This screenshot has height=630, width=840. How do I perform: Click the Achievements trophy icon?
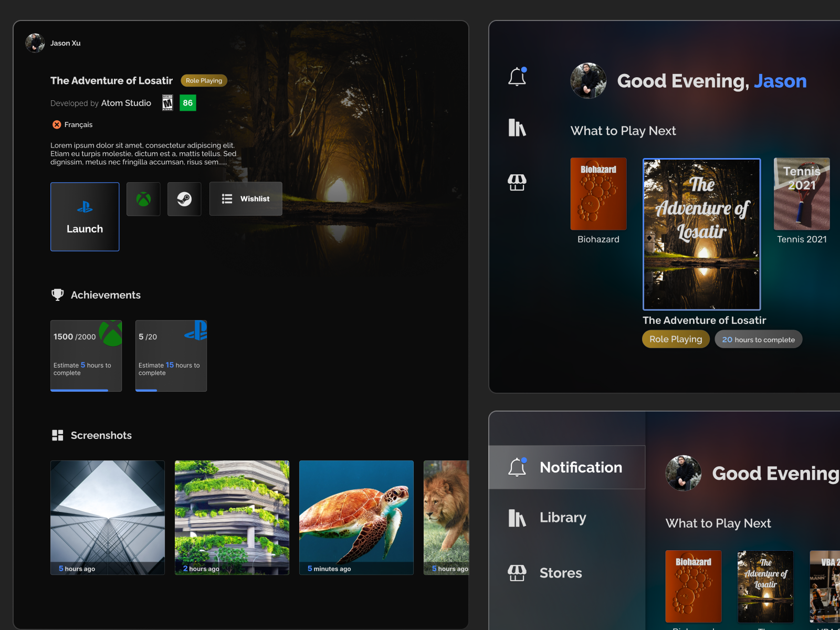click(x=58, y=295)
